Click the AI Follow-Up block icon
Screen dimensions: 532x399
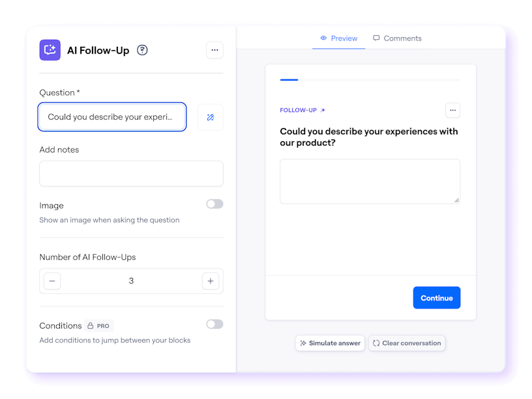[x=50, y=50]
